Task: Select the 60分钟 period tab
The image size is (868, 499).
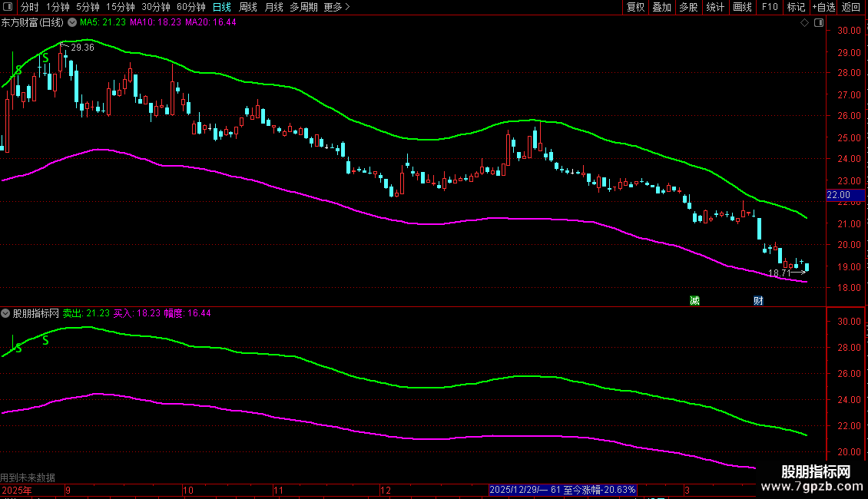Action: pos(191,7)
